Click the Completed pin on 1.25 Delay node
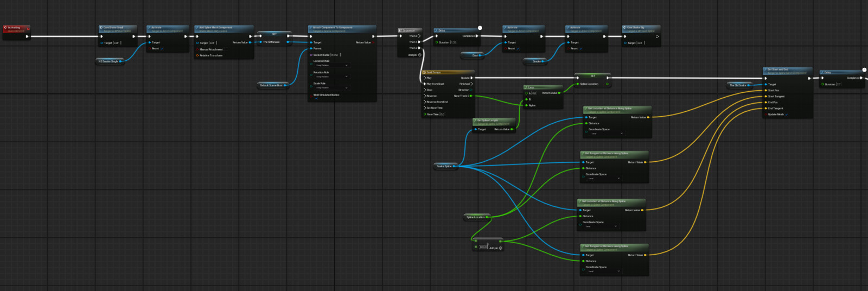868x291 pixels. 477,36
